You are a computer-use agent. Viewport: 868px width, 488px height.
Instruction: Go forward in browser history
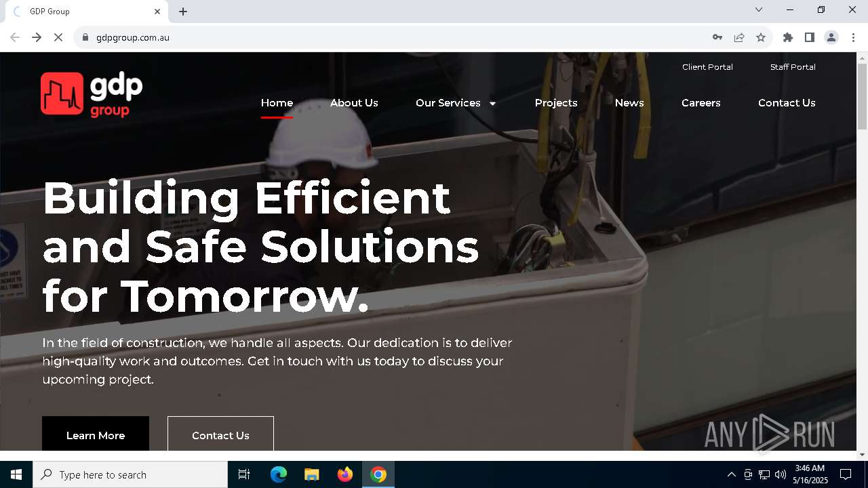[37, 37]
